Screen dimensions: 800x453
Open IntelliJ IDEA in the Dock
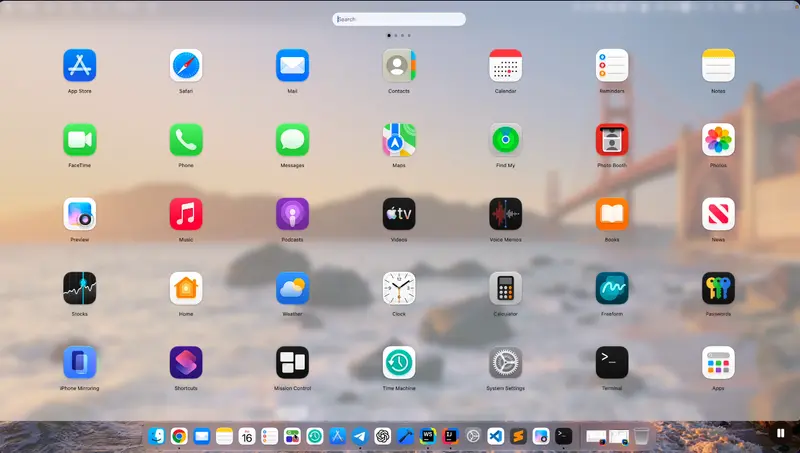pyautogui.click(x=450, y=436)
